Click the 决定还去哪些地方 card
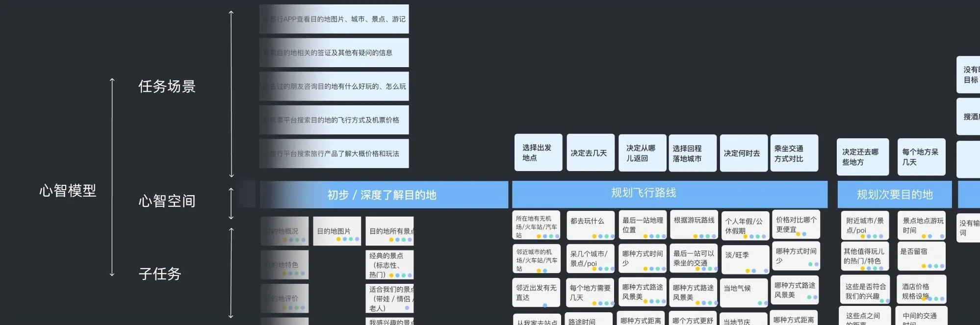This screenshot has height=325, width=980. pyautogui.click(x=863, y=157)
